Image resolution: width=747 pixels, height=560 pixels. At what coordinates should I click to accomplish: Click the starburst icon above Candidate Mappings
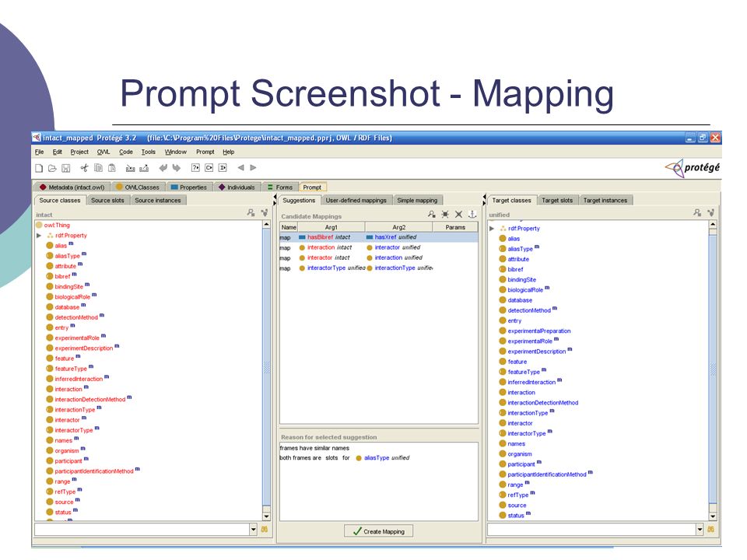[445, 215]
